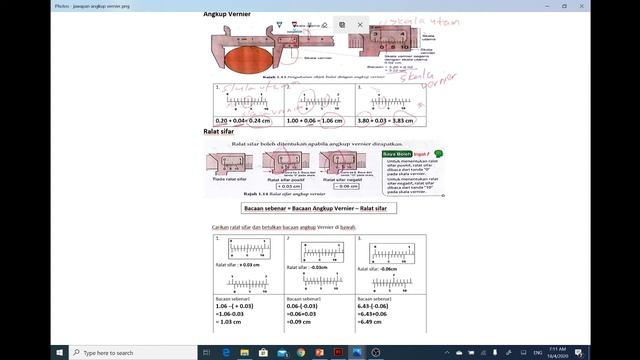Change input language via ENG indicator
This screenshot has width=640, height=360.
538,353
